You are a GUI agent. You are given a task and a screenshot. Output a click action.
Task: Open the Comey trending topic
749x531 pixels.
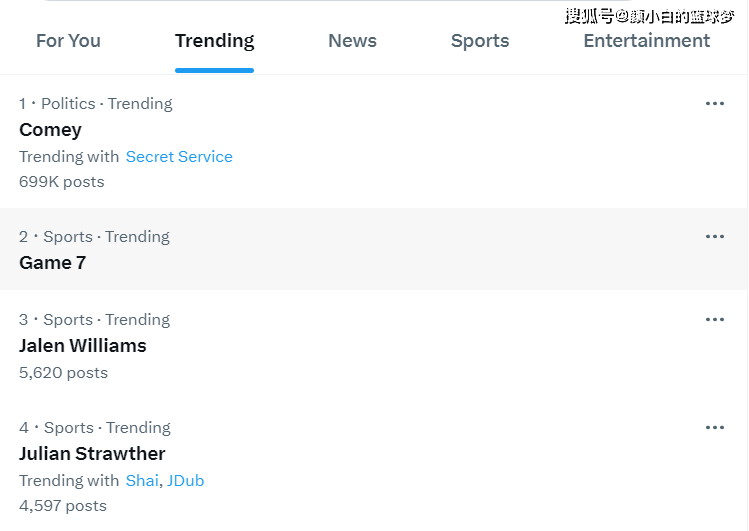click(50, 130)
